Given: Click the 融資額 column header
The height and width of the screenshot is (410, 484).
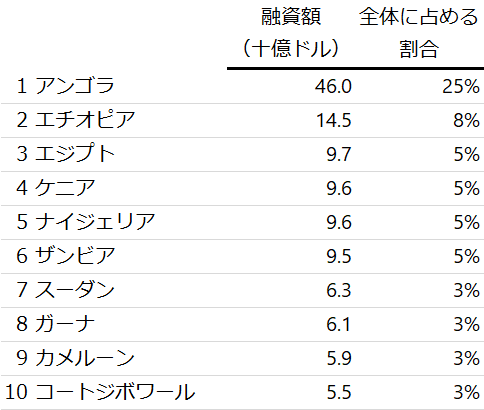Looking at the screenshot, I should 291,33.
